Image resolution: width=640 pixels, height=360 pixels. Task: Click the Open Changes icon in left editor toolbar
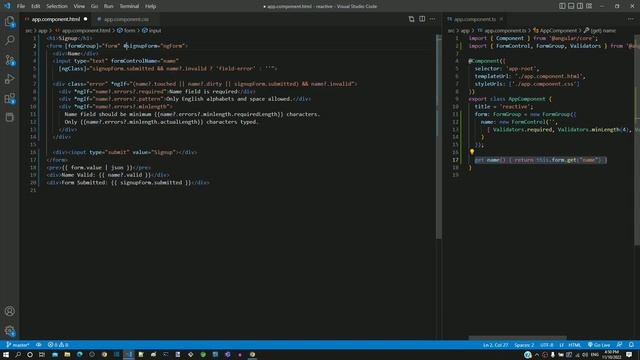pyautogui.click(x=411, y=19)
